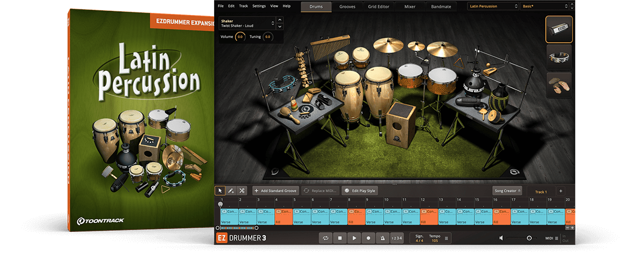The image size is (644, 262).
Task: Select the tambourine thumbnail on the right
Action: pos(559,56)
